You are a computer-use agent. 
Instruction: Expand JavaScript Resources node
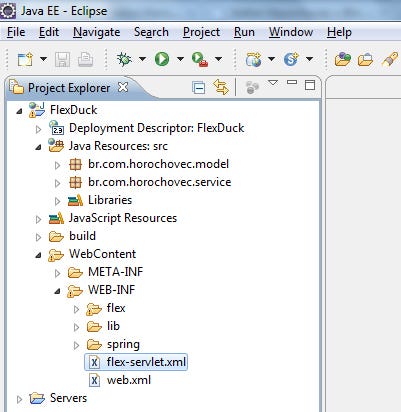tap(39, 219)
